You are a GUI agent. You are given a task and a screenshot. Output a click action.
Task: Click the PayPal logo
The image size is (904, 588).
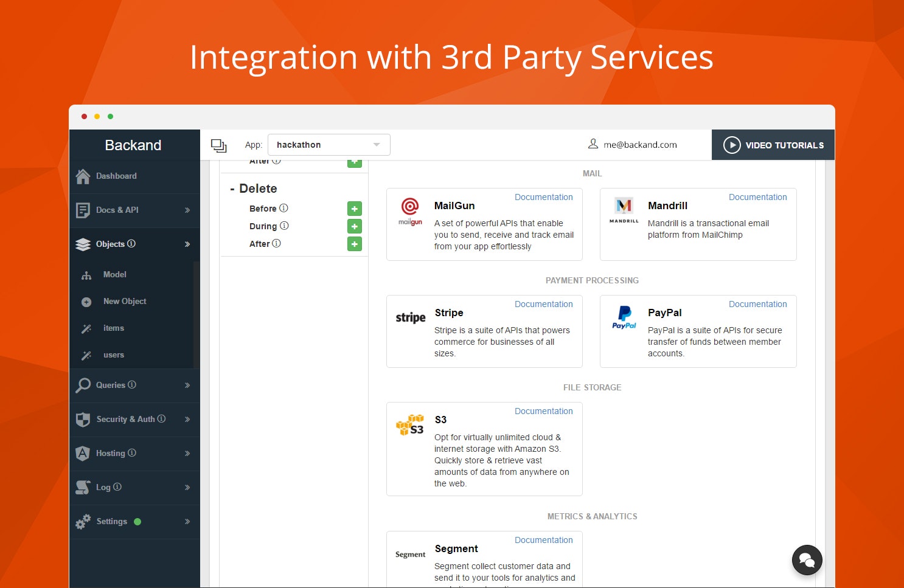[x=624, y=317]
